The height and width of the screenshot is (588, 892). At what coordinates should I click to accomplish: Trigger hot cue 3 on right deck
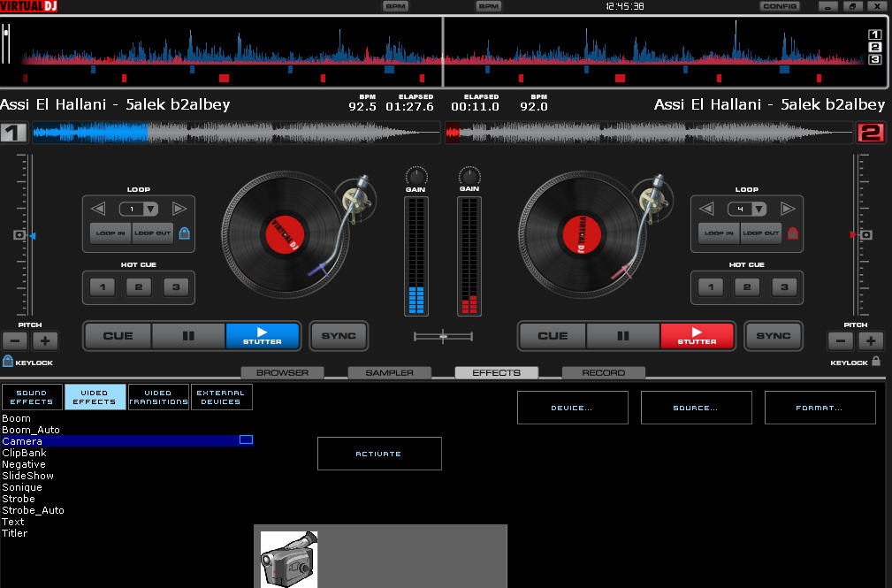click(784, 286)
